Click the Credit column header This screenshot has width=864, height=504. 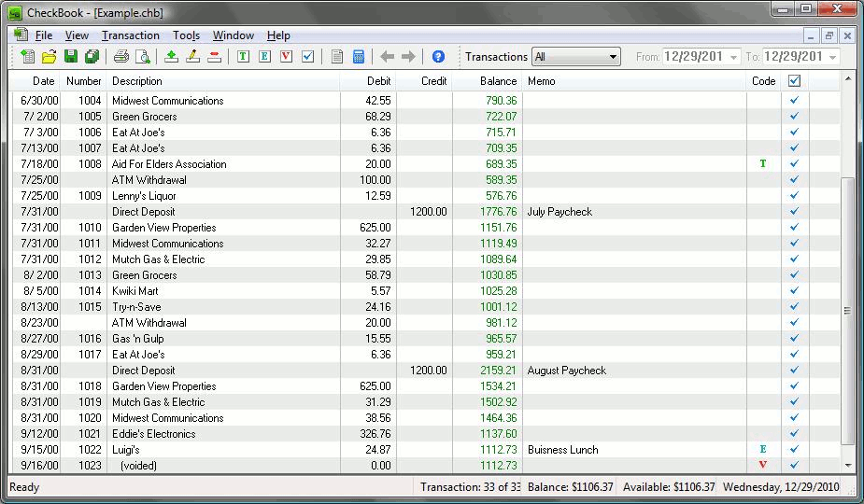tap(424, 81)
